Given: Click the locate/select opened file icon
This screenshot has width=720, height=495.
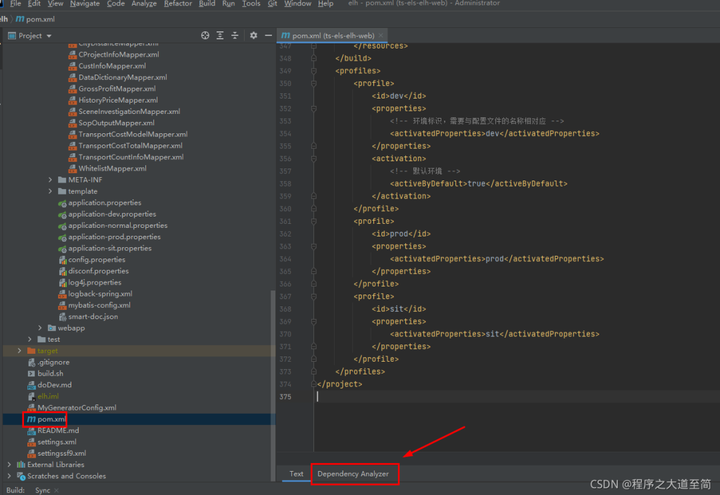Looking at the screenshot, I should (x=205, y=35).
